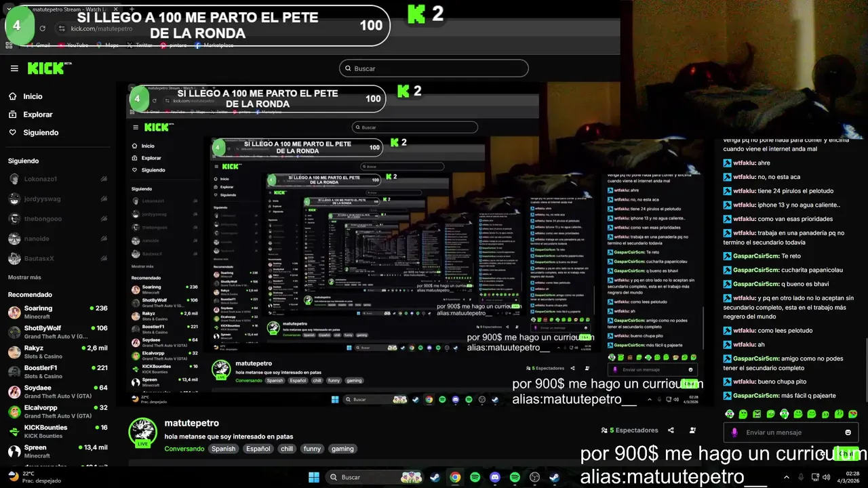Open the weather widget showing 22°C
868x488 pixels.
(x=34, y=477)
